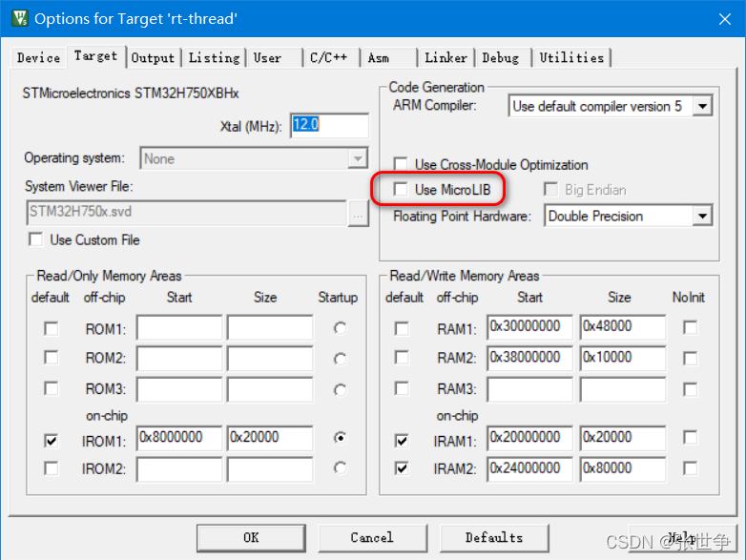
Task: Edit the IROM1 Start field 0x8000000
Action: tap(179, 438)
